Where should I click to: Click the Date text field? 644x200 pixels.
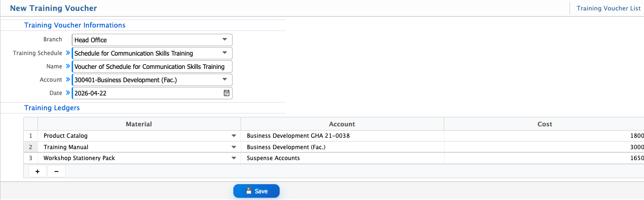click(x=147, y=93)
